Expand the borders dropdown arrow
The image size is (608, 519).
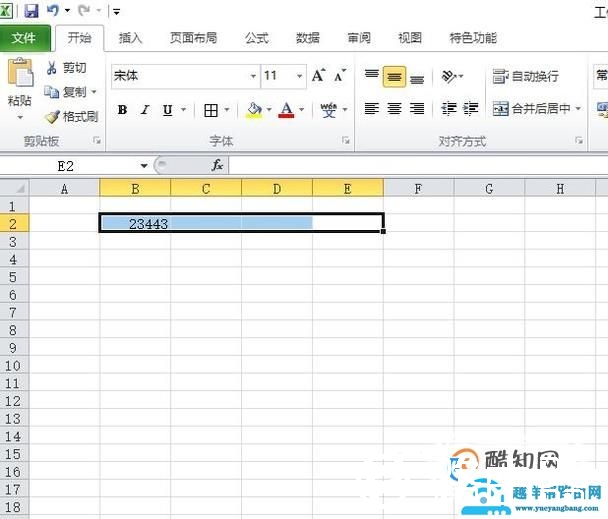(x=227, y=110)
